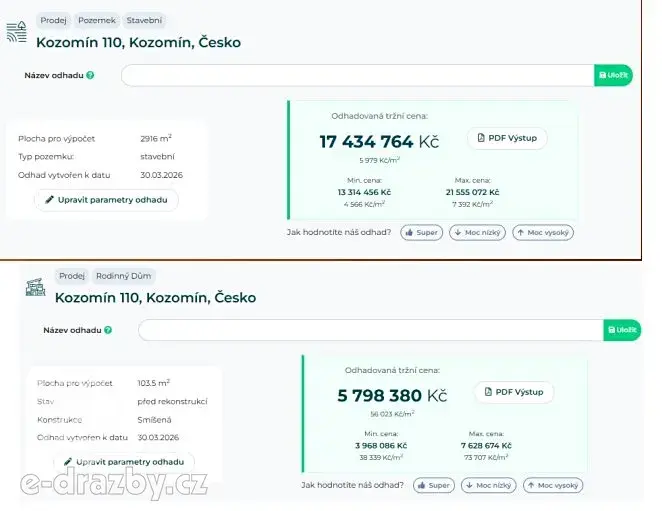662x511 pixels.
Task: Open Upravit parametry odhadu for the land estimate
Action: 106,200
